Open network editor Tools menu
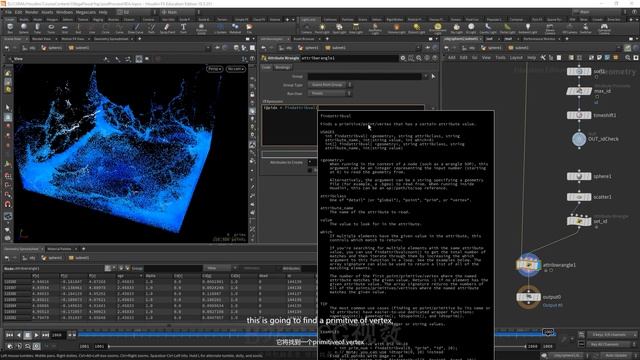 point(500,58)
